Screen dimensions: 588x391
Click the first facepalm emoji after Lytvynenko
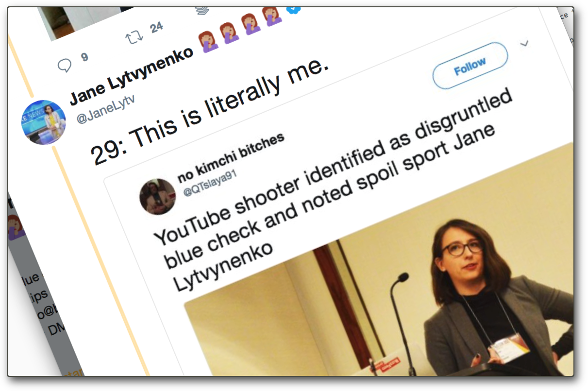tap(208, 41)
